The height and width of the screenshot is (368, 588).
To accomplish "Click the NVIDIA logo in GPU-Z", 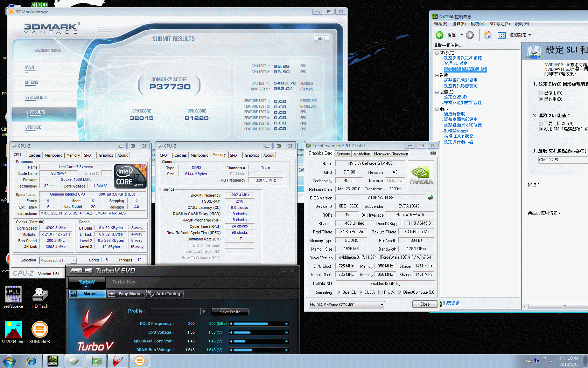I will point(421,176).
